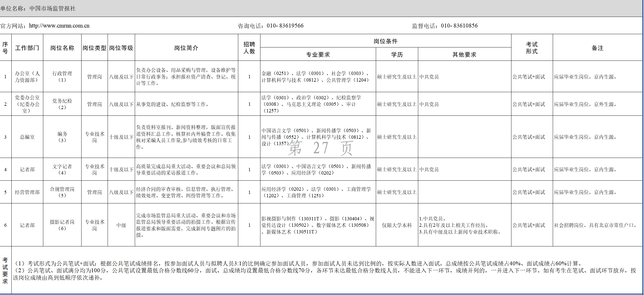
Task: Click the 摄影记者岗（6） position cell
Action: pos(62,225)
